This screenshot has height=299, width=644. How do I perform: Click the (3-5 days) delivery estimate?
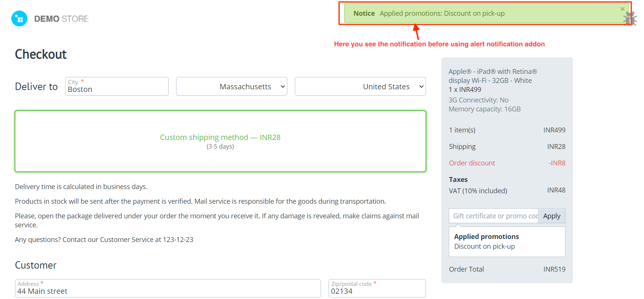pyautogui.click(x=220, y=146)
